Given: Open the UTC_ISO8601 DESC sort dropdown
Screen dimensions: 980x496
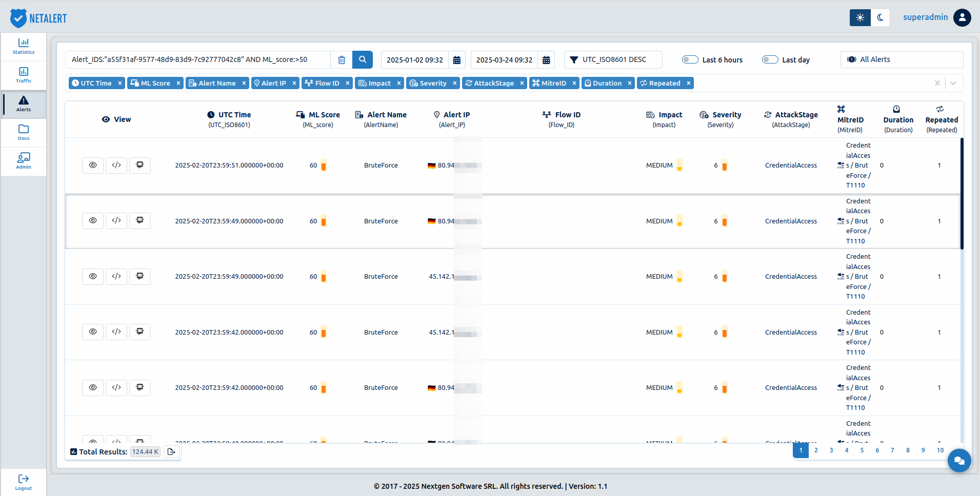Looking at the screenshot, I should [x=613, y=59].
